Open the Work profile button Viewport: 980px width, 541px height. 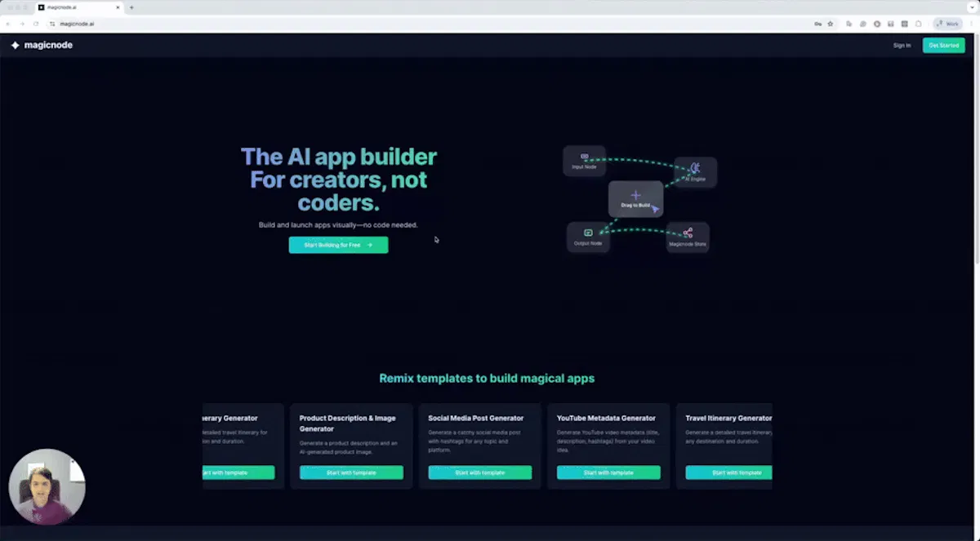[x=947, y=24]
